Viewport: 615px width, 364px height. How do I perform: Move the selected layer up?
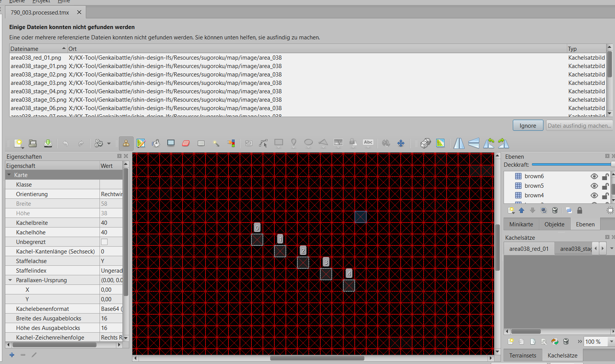(521, 210)
